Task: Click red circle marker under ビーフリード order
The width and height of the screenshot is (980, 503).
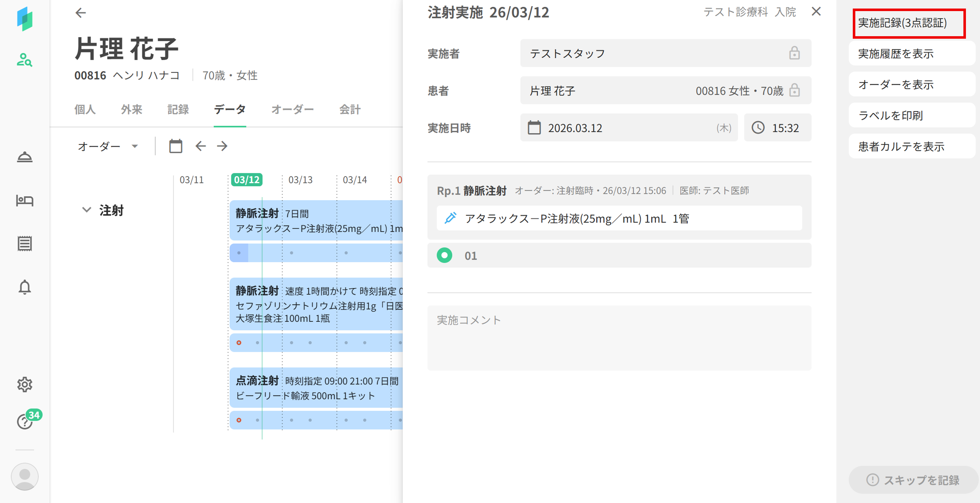Action: click(239, 420)
